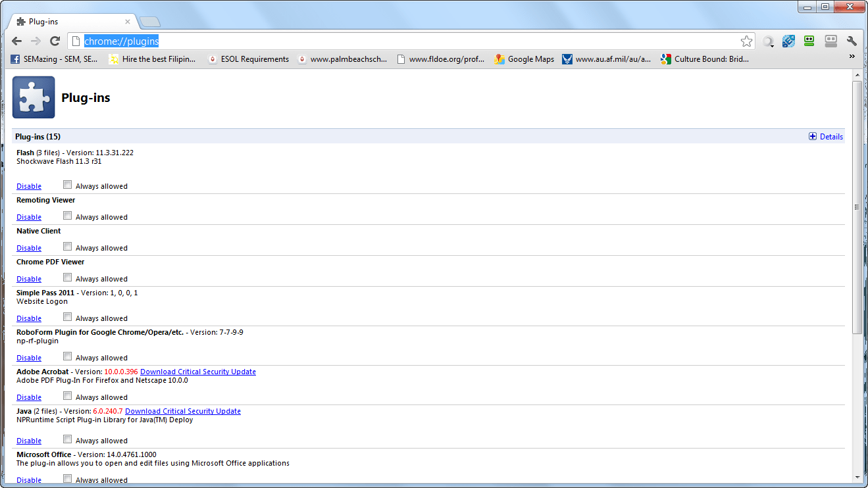Reload the plug-ins page
The width and height of the screenshot is (868, 488).
pyautogui.click(x=55, y=41)
